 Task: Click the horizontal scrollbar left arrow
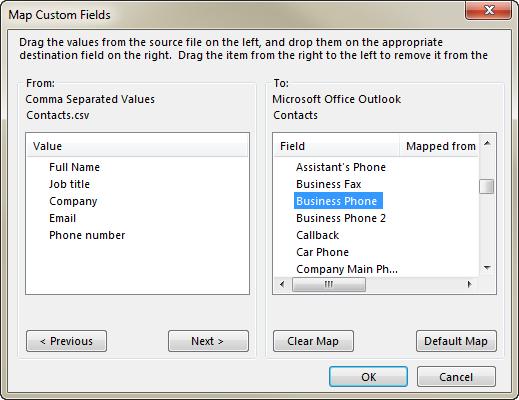283,284
